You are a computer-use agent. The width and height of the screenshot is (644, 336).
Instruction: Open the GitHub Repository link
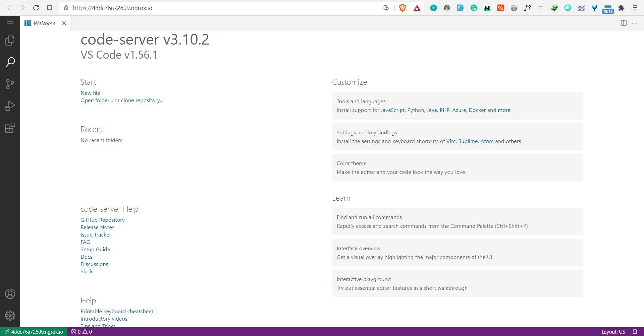click(x=102, y=220)
